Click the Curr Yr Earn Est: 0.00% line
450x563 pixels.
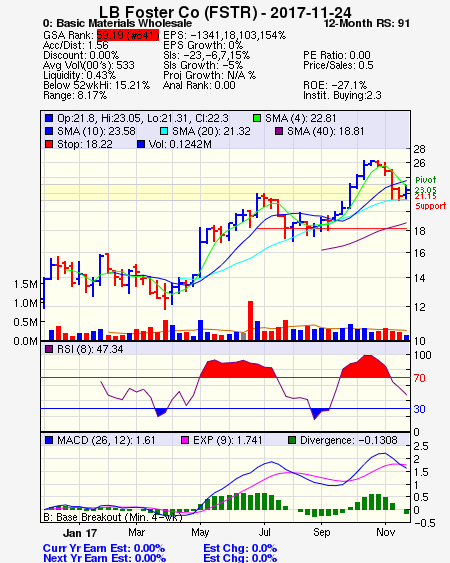[x=104, y=548]
